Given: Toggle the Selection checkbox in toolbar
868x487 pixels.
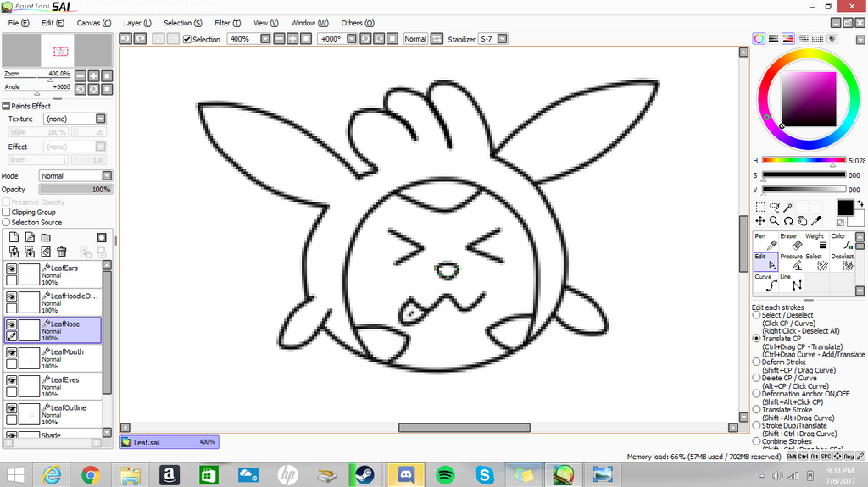Looking at the screenshot, I should tap(187, 39).
